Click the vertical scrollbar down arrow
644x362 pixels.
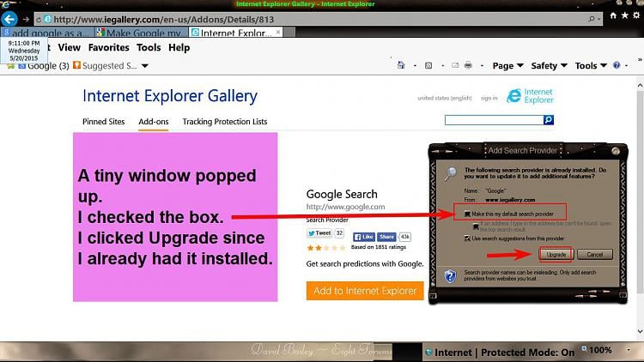(x=640, y=331)
